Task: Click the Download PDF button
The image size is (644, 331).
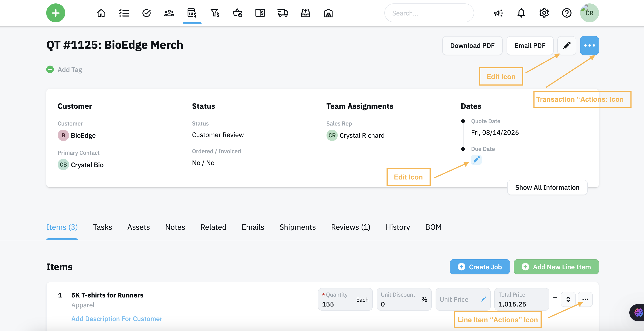Action: pyautogui.click(x=472, y=46)
